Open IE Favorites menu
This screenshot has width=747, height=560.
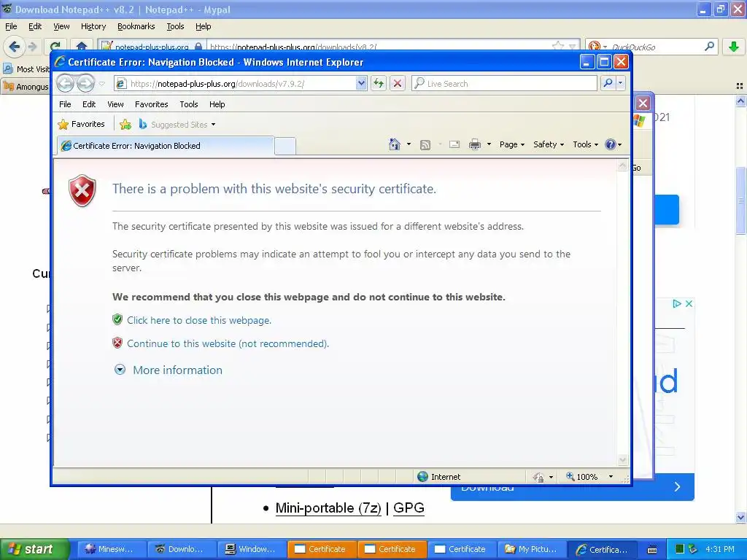[x=151, y=104]
